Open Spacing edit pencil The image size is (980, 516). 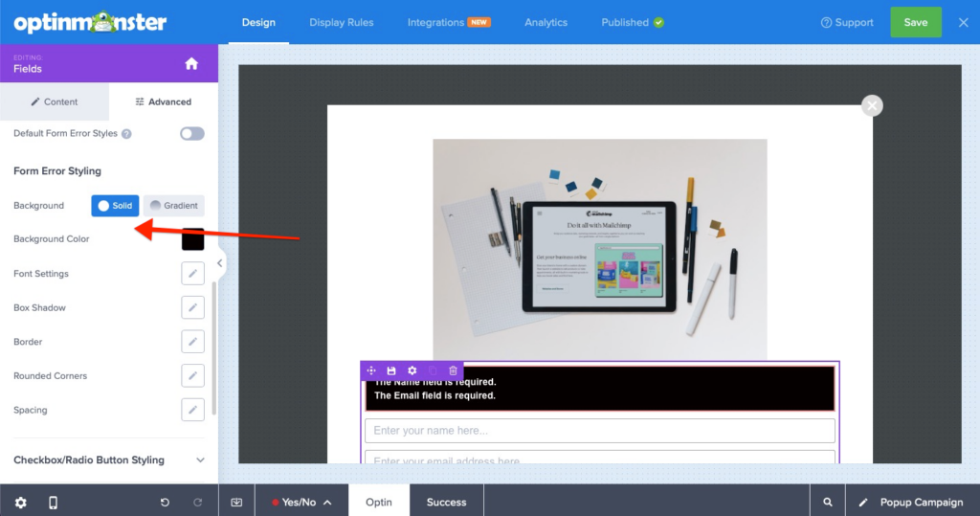(192, 410)
